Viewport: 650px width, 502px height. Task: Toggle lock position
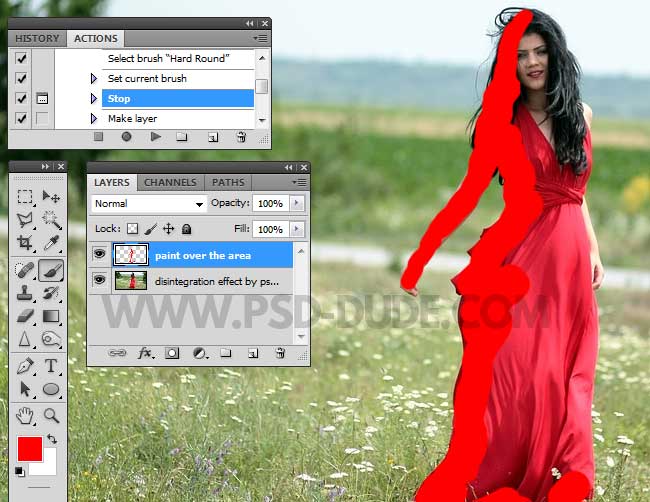pyautogui.click(x=168, y=229)
